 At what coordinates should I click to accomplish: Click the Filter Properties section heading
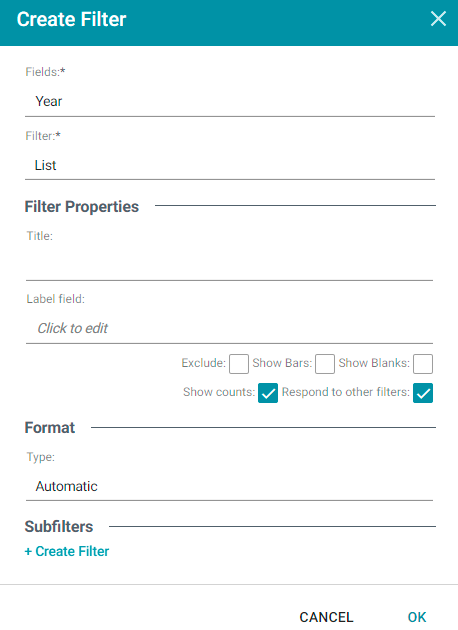82,207
